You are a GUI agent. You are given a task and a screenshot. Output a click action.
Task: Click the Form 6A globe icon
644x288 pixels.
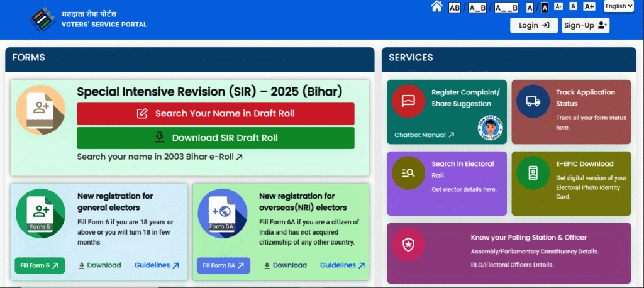222,213
